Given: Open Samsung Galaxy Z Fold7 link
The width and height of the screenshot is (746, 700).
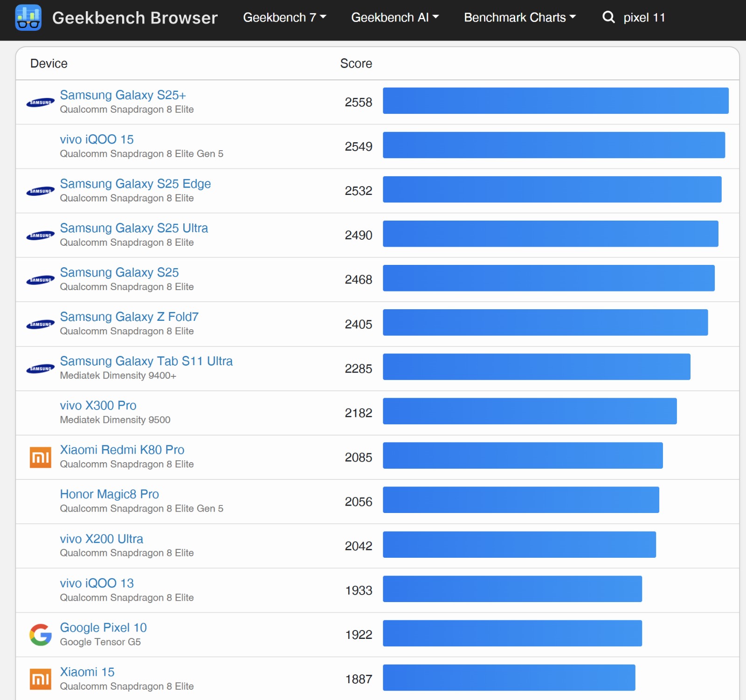Looking at the screenshot, I should 129,316.
